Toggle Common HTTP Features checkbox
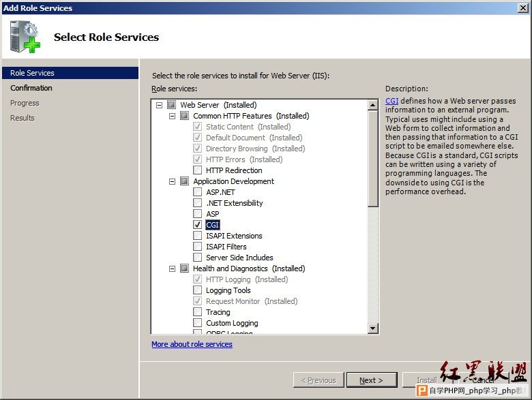Image resolution: width=532 pixels, height=400 pixels. pos(185,116)
